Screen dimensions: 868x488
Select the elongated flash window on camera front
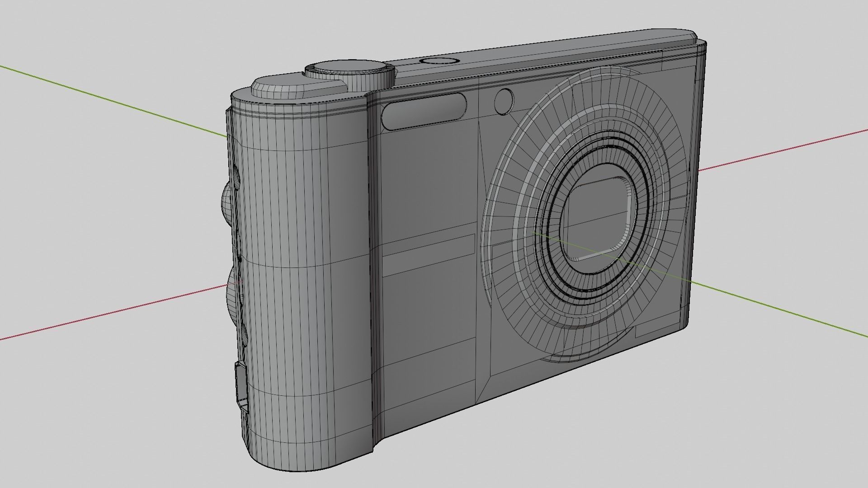pyautogui.click(x=424, y=111)
